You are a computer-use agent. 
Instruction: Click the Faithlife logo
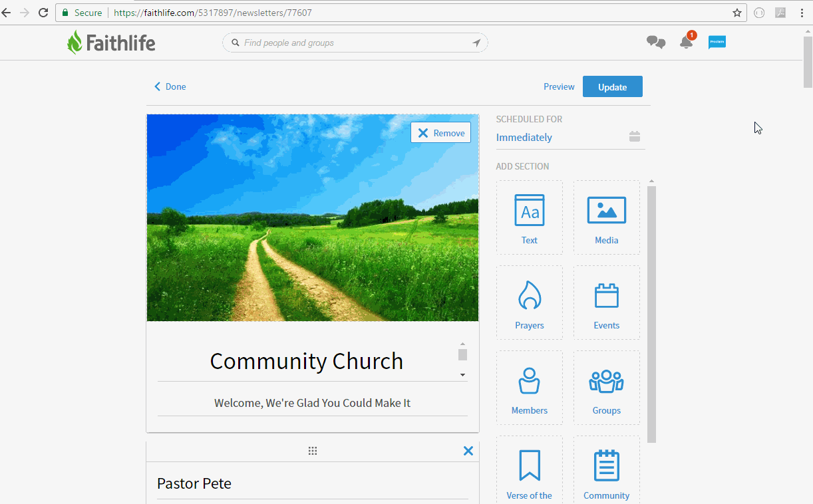click(x=111, y=43)
